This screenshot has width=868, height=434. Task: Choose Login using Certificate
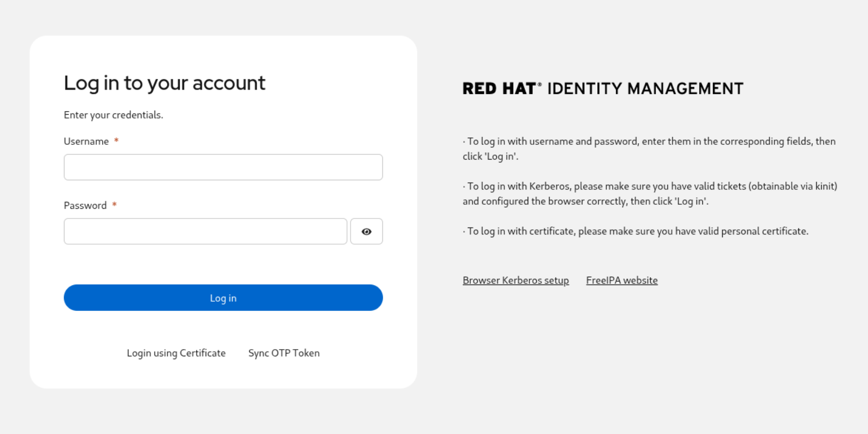pyautogui.click(x=176, y=353)
